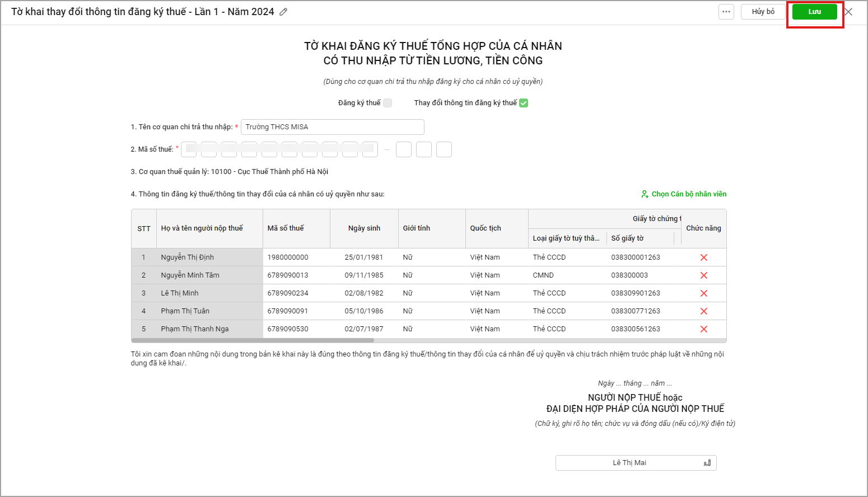Image resolution: width=868 pixels, height=497 pixels.
Task: Click the first box after the tax code dash
Action: tap(404, 149)
